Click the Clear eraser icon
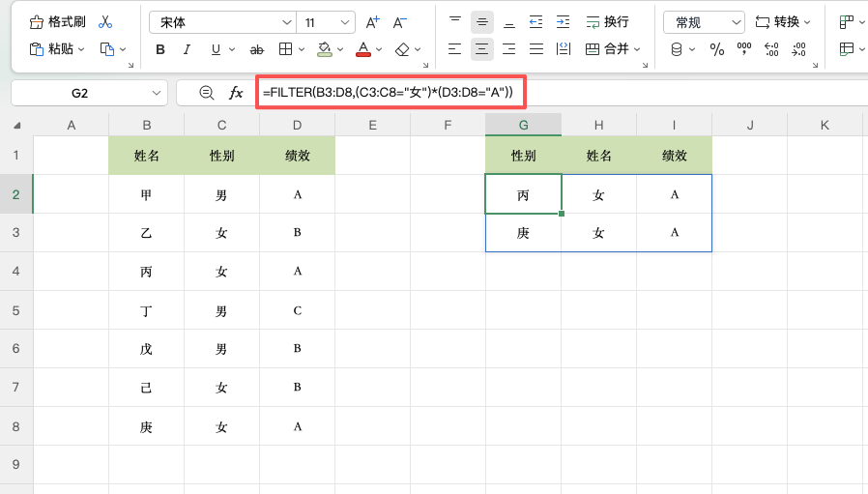The width and height of the screenshot is (868, 494). 402,49
